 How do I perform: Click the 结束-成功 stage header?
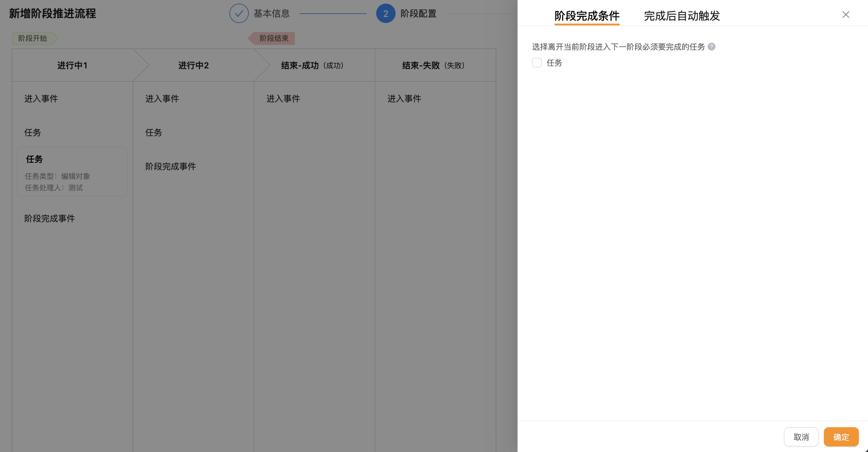click(x=312, y=65)
